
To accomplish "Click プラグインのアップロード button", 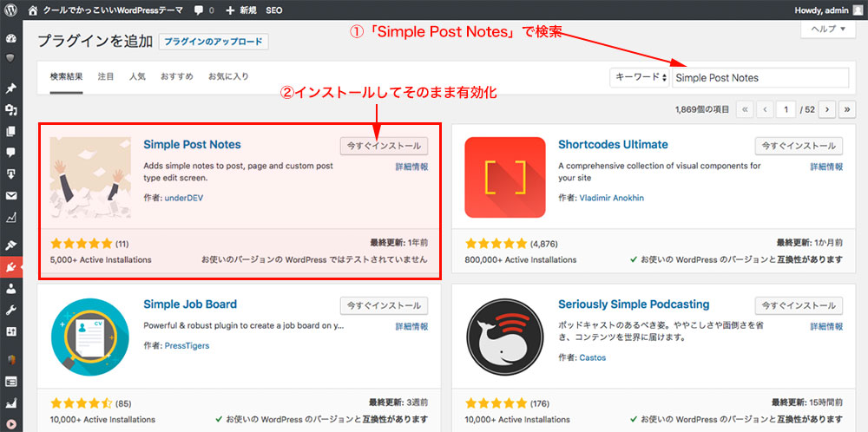I will pos(214,42).
